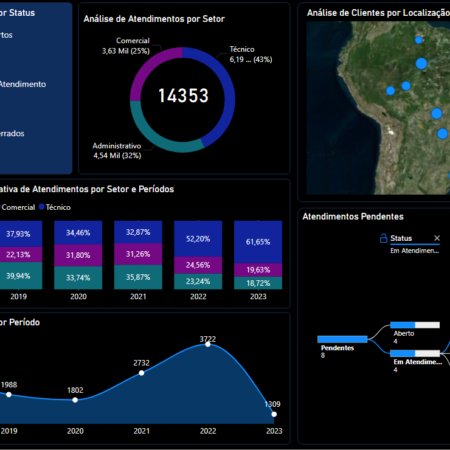Image resolution: width=450 pixels, height=450 pixels.
Task: Click the 39,94% segment of 2019 bar
Action: point(21,276)
